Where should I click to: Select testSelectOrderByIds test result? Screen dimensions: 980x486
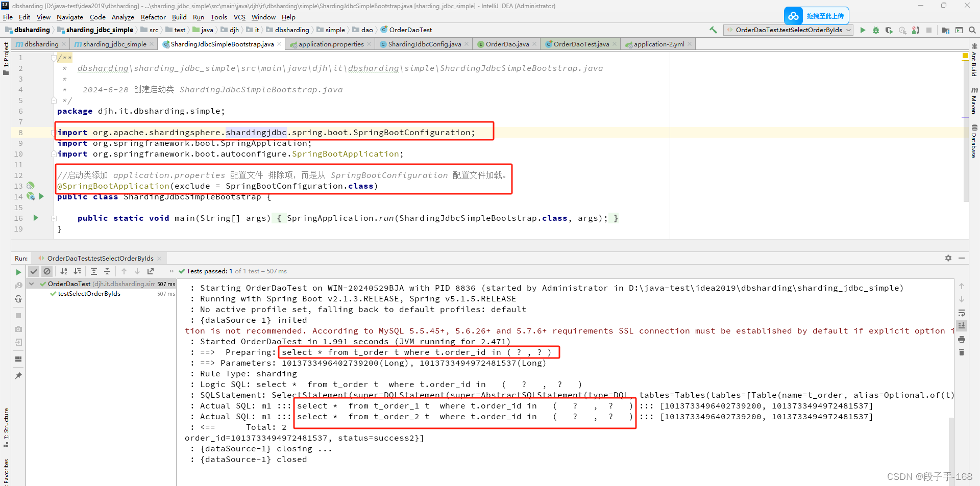pos(89,294)
